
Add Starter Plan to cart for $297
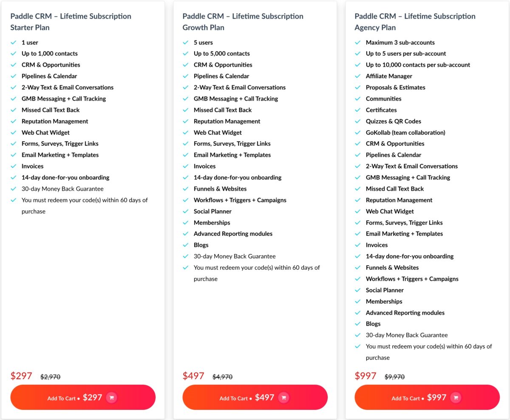pyautogui.click(x=83, y=397)
